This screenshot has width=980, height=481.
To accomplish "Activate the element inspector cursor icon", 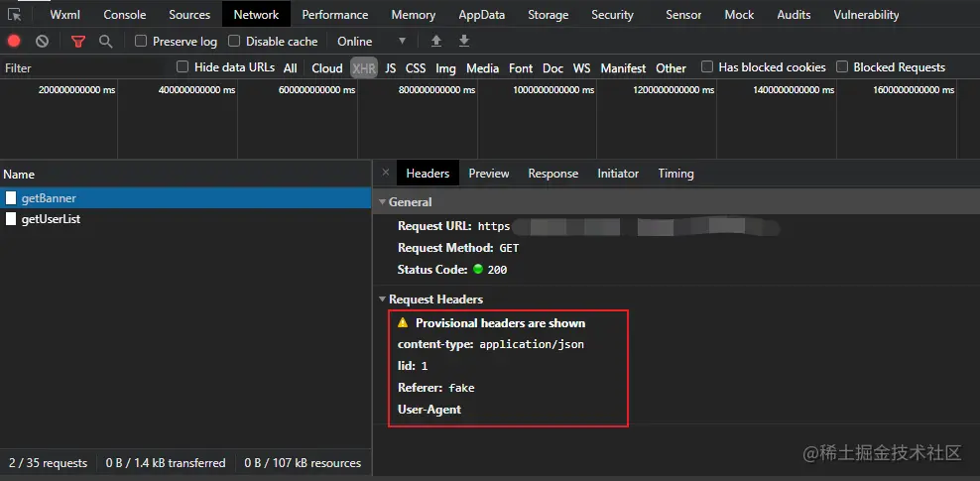I will pyautogui.click(x=14, y=14).
